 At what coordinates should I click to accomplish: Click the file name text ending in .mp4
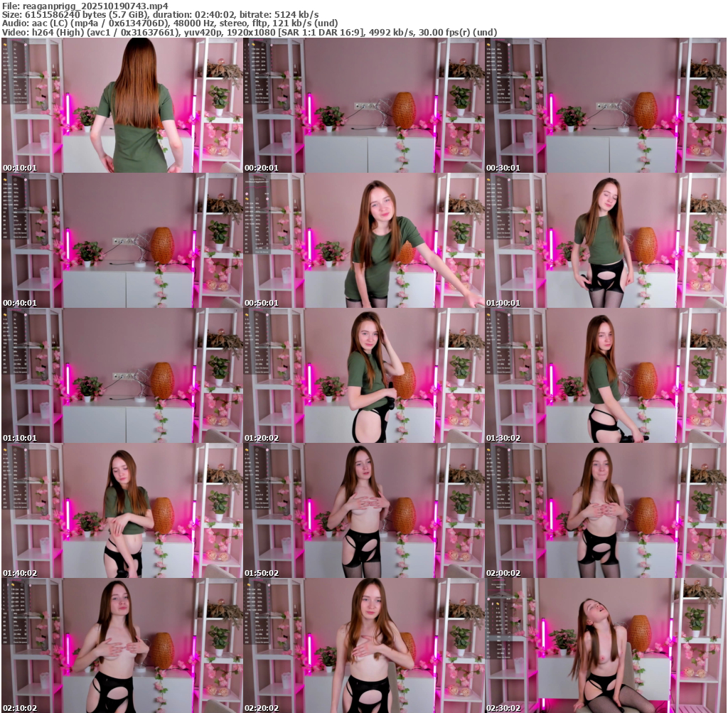pos(95,6)
